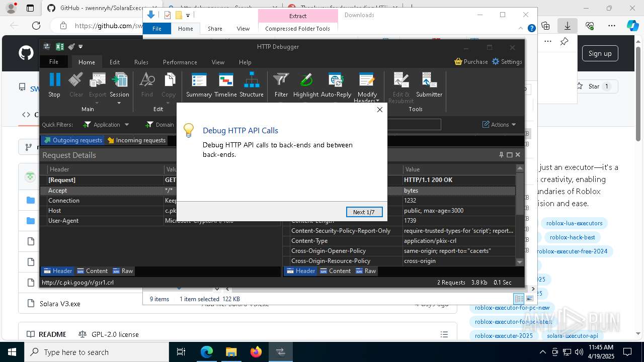Open the View tab in HTTP Debugger
644x362 pixels.
218,62
